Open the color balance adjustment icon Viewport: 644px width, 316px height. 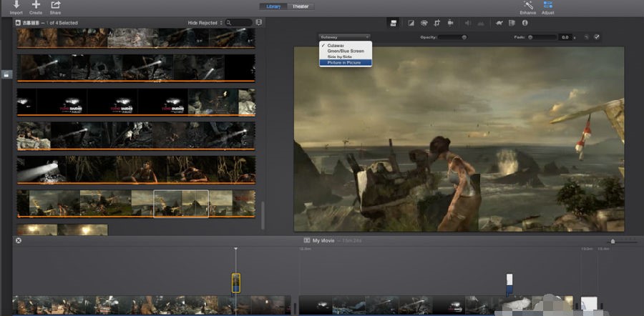(411, 23)
